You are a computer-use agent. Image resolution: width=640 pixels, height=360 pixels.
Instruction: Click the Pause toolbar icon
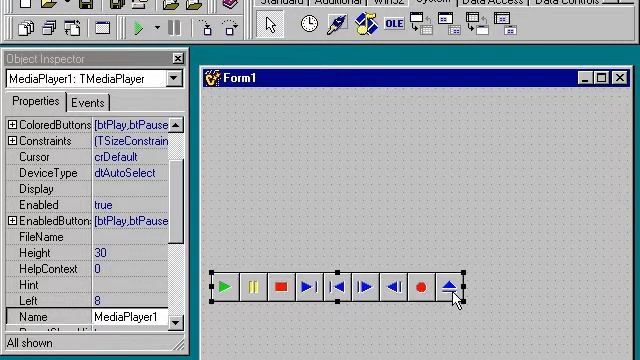pyautogui.click(x=174, y=28)
